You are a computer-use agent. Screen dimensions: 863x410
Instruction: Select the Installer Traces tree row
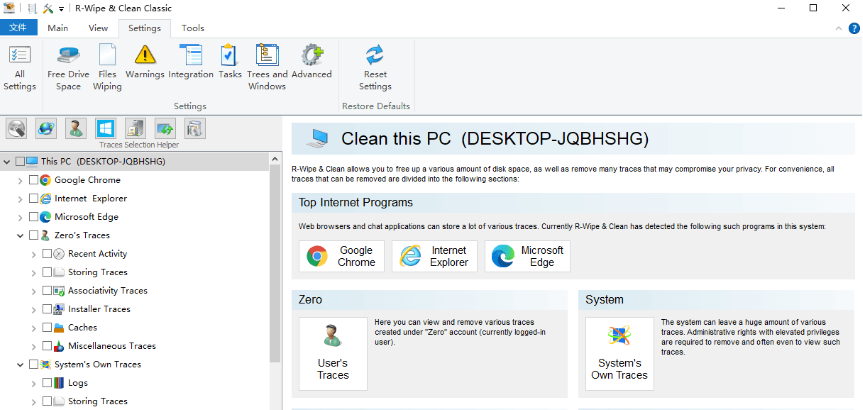(x=99, y=309)
